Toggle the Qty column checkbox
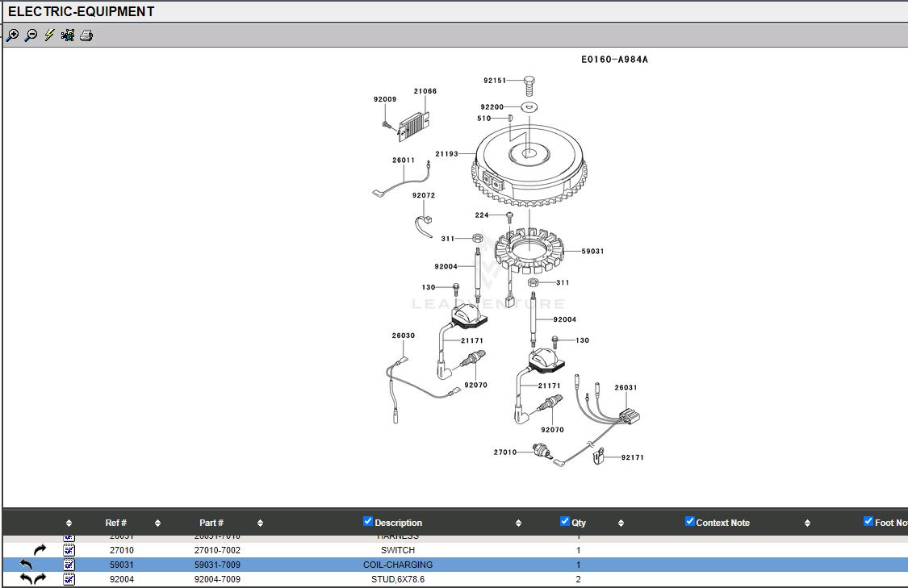 point(565,522)
